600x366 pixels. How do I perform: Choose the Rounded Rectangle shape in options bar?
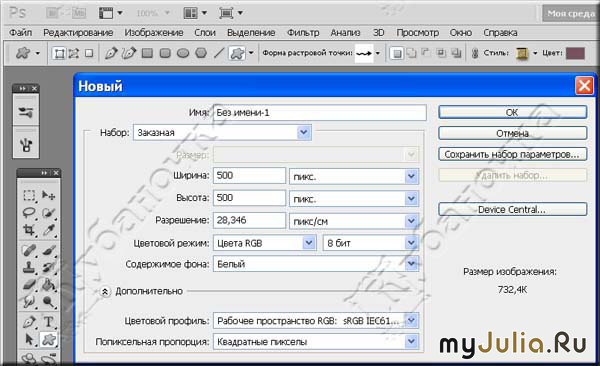pos(165,53)
